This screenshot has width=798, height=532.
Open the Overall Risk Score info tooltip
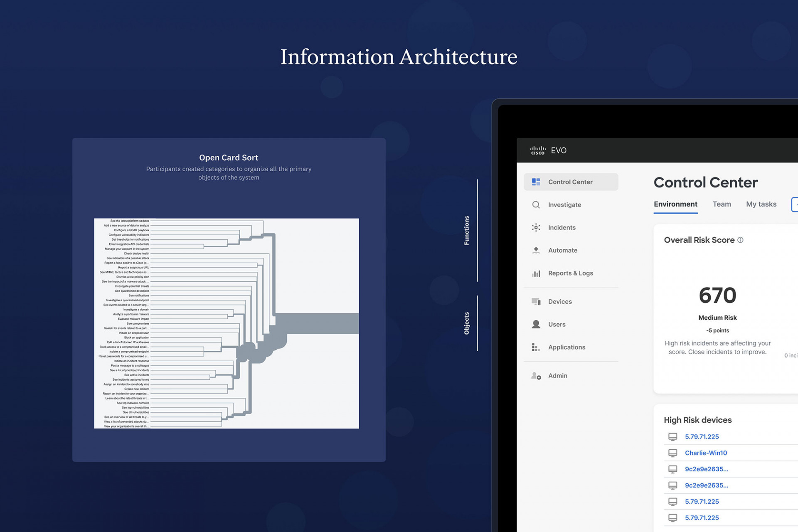point(741,239)
